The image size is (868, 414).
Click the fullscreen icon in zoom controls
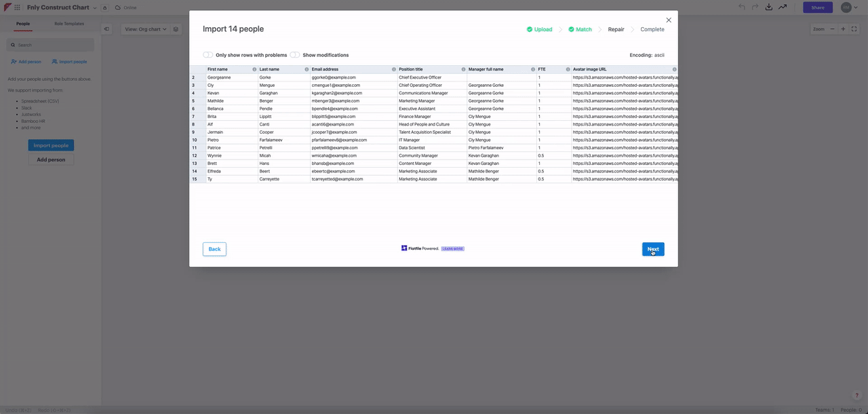click(854, 29)
